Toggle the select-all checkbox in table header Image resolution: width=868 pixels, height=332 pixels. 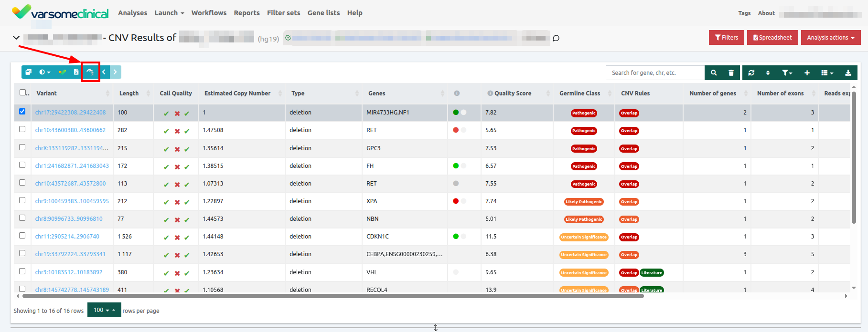(x=23, y=93)
